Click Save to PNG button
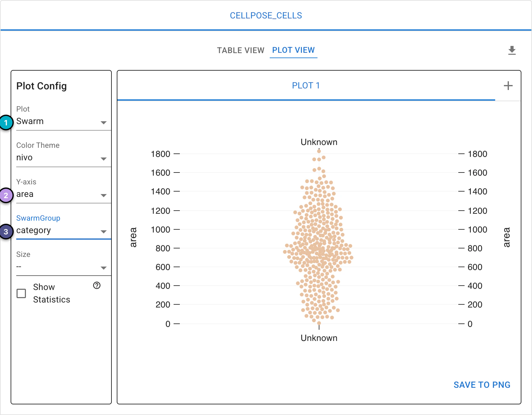532x415 pixels. click(482, 385)
